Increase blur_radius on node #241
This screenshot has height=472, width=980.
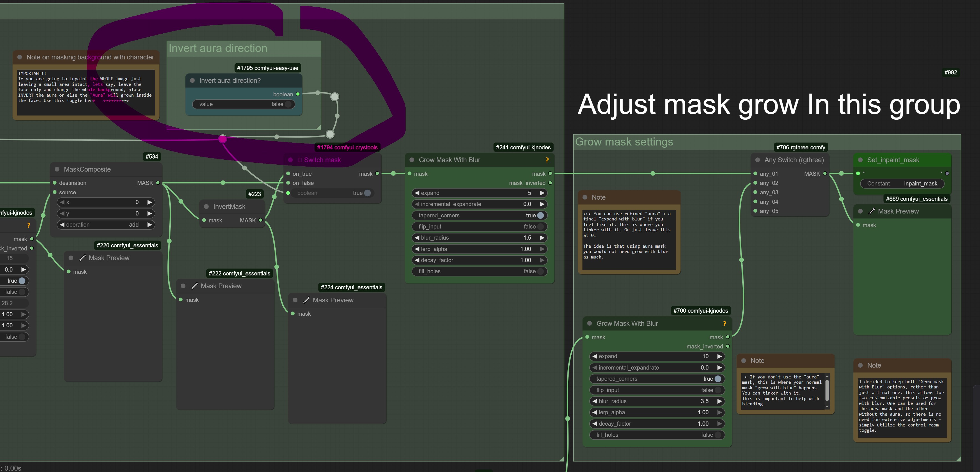pos(542,238)
